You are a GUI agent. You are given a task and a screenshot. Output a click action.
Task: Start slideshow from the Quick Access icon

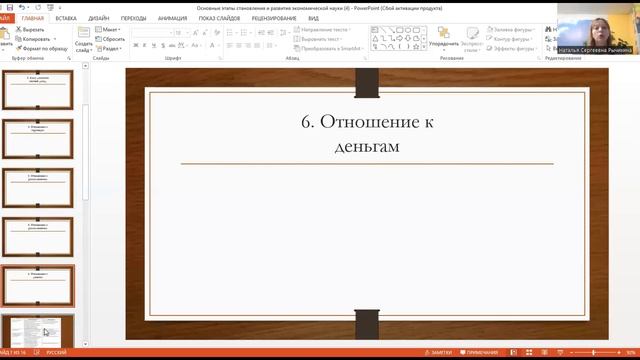point(51,8)
